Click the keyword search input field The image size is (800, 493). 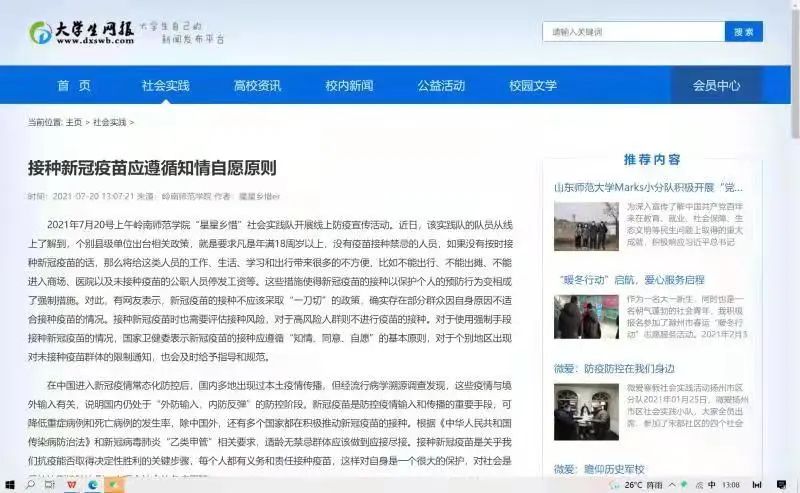click(x=633, y=32)
